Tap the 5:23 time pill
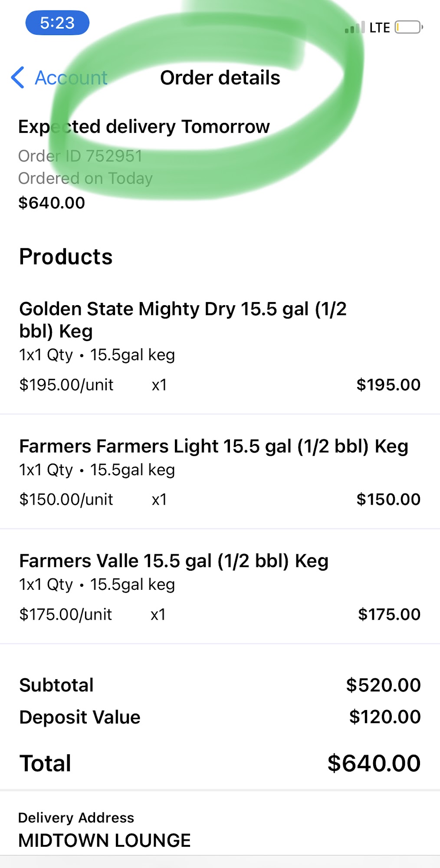The width and height of the screenshot is (440, 868). (57, 23)
